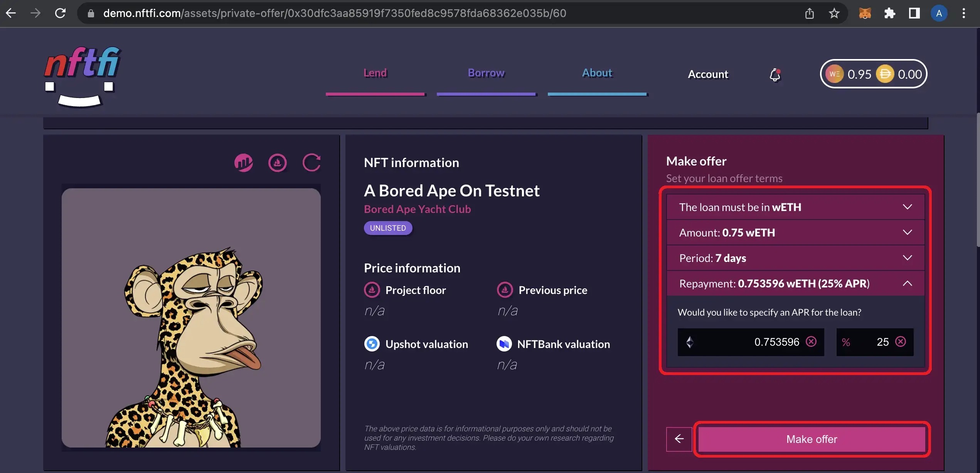Collapse the Repayment 25% APR row
Image resolution: width=980 pixels, height=473 pixels.
click(x=795, y=284)
